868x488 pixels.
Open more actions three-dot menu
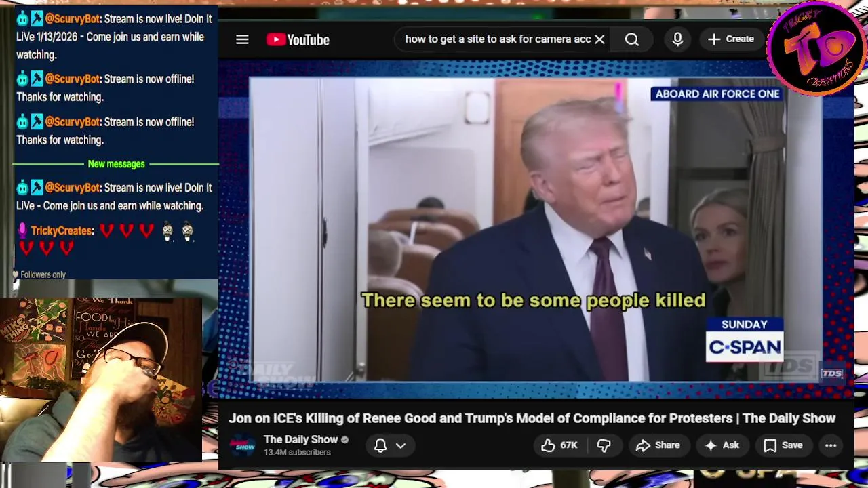pos(831,445)
